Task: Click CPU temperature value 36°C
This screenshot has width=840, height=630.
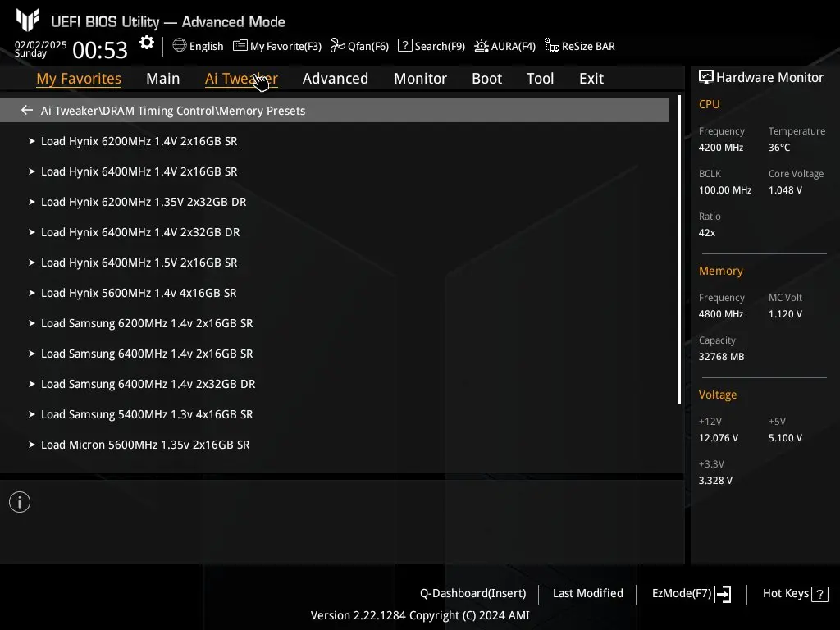Action: click(779, 148)
